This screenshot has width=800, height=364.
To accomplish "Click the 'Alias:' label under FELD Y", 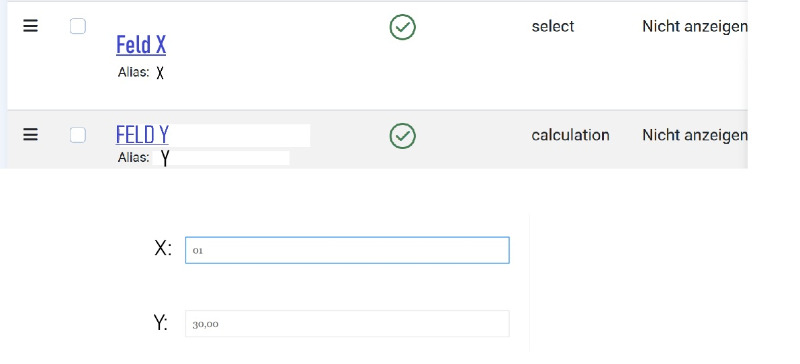I will pyautogui.click(x=133, y=157).
